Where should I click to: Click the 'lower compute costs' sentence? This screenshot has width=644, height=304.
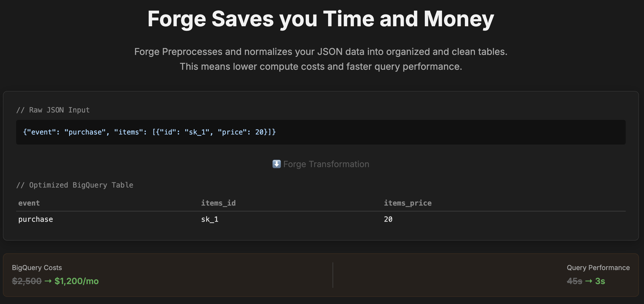[321, 67]
